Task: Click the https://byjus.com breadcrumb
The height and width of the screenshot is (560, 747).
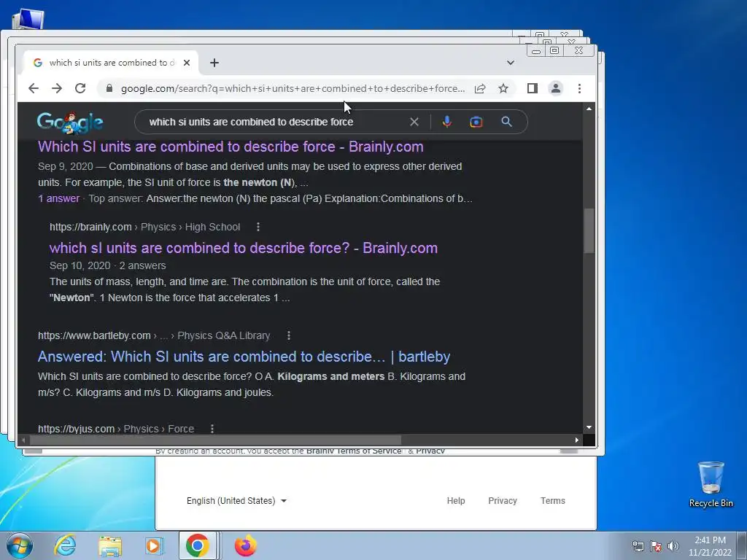Action: point(76,429)
